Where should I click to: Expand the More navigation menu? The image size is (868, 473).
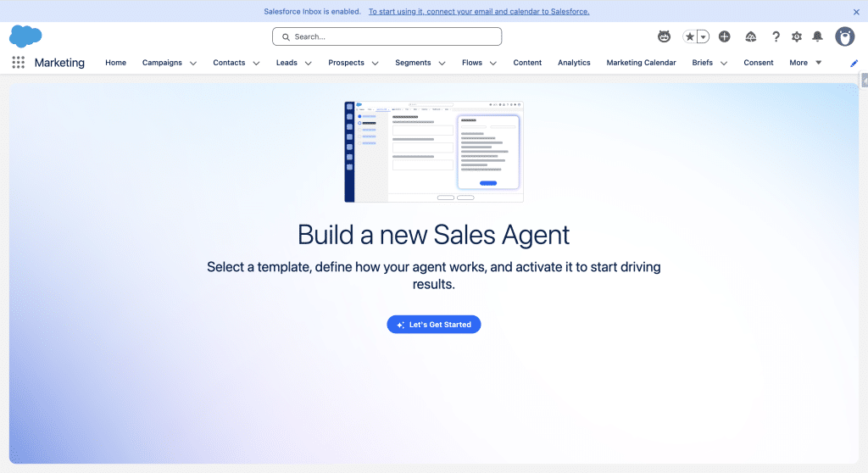coord(805,63)
